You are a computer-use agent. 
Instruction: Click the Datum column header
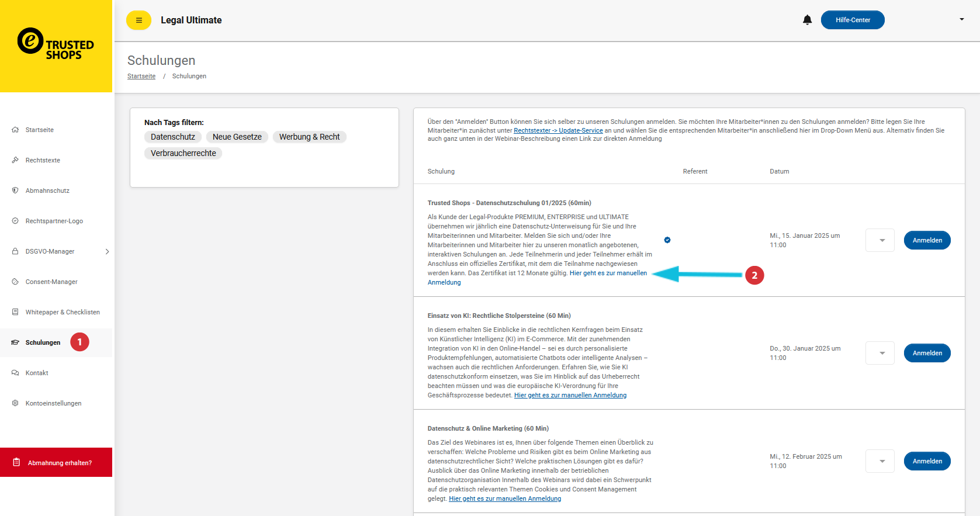(780, 171)
